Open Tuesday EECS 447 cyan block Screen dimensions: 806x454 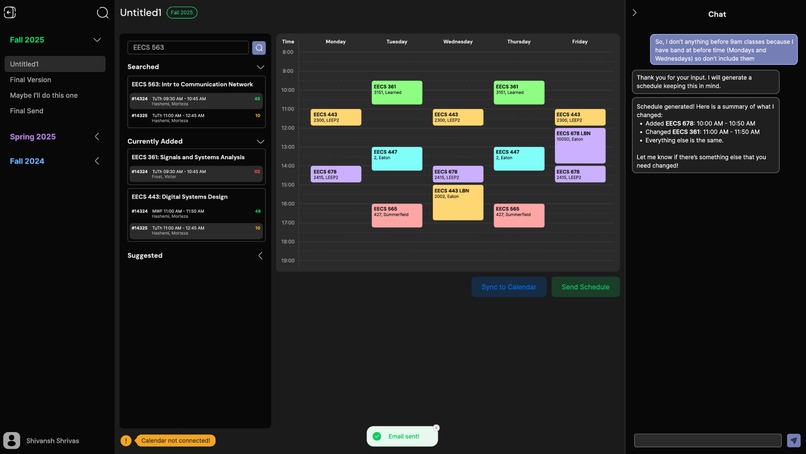pos(397,159)
